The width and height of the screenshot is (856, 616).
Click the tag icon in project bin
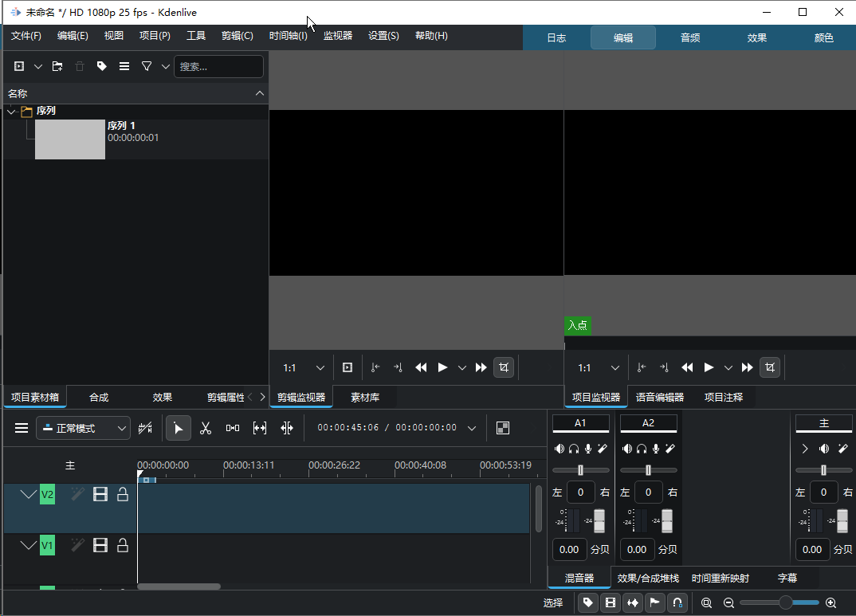click(x=102, y=67)
